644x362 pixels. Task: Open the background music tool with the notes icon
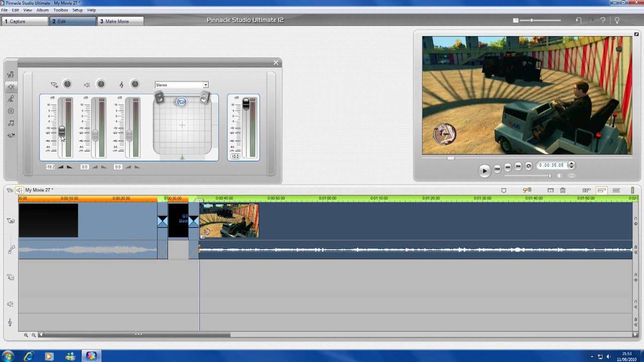tap(11, 123)
